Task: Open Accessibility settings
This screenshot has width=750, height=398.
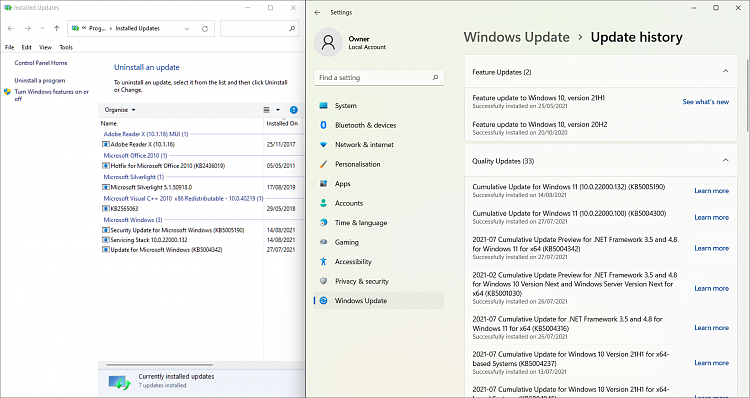Action: 379,262
